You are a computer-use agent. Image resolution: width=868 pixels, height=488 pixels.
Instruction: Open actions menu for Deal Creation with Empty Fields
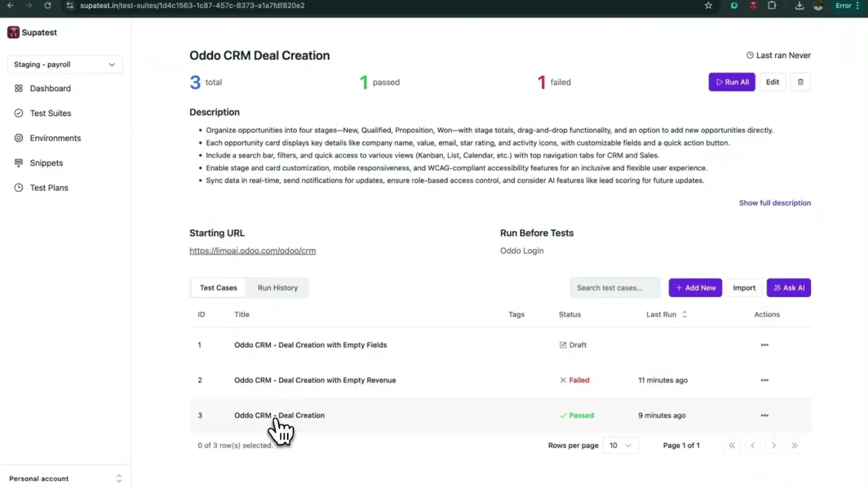[x=764, y=345]
